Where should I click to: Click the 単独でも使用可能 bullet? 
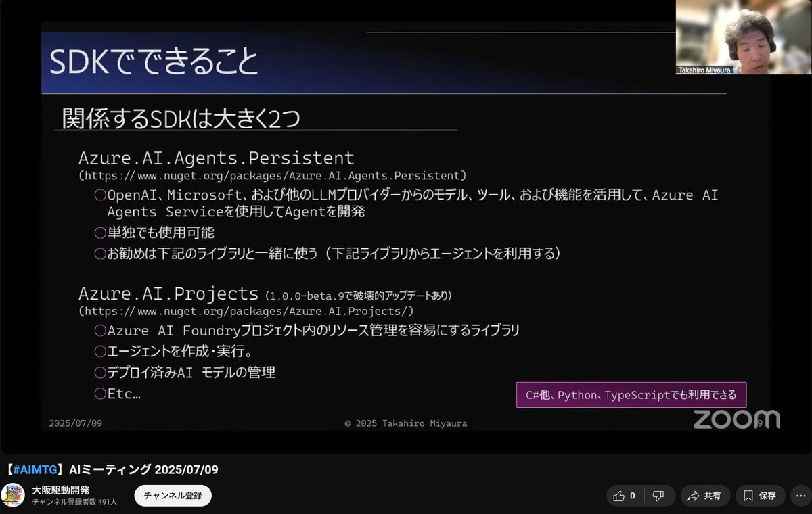154,233
